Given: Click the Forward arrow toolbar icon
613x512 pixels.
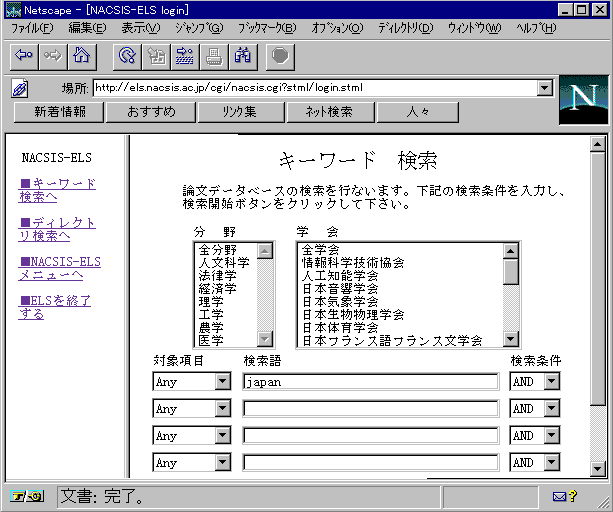Looking at the screenshot, I should [x=53, y=57].
